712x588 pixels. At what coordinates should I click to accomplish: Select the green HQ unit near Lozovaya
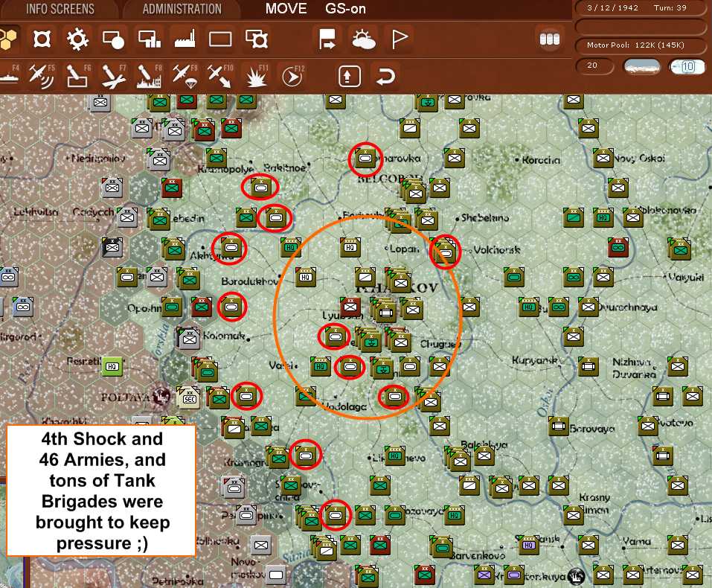[x=454, y=515]
